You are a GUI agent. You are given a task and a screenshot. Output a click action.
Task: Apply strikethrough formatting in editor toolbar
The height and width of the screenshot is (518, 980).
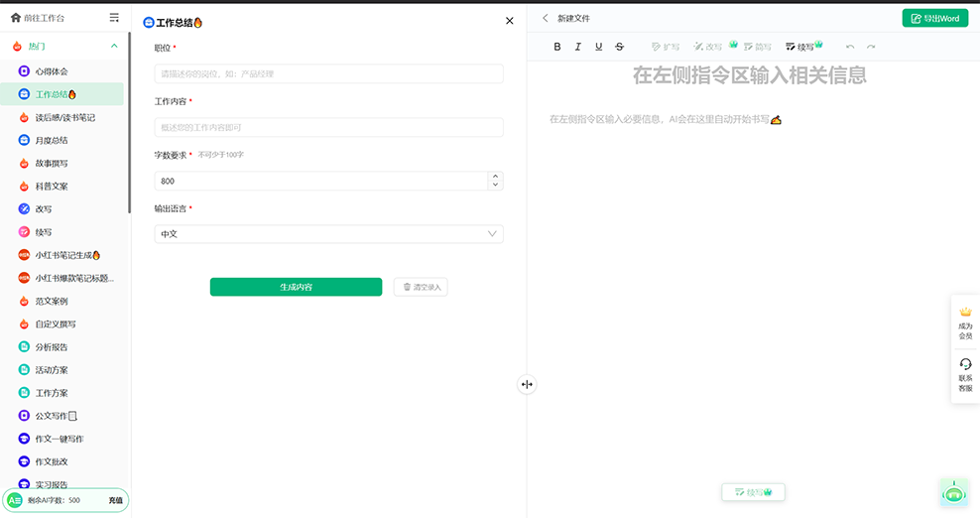pyautogui.click(x=620, y=47)
